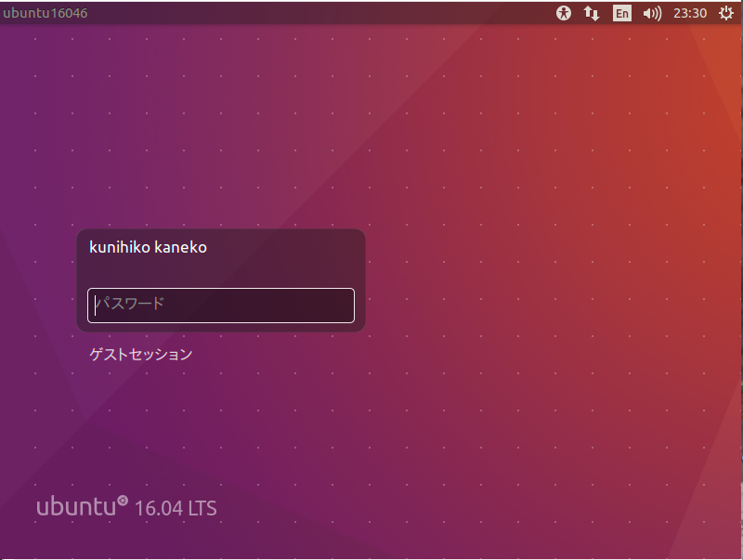The height and width of the screenshot is (560, 743).
Task: Click the ubuntu16046 hostname label
Action: click(46, 13)
